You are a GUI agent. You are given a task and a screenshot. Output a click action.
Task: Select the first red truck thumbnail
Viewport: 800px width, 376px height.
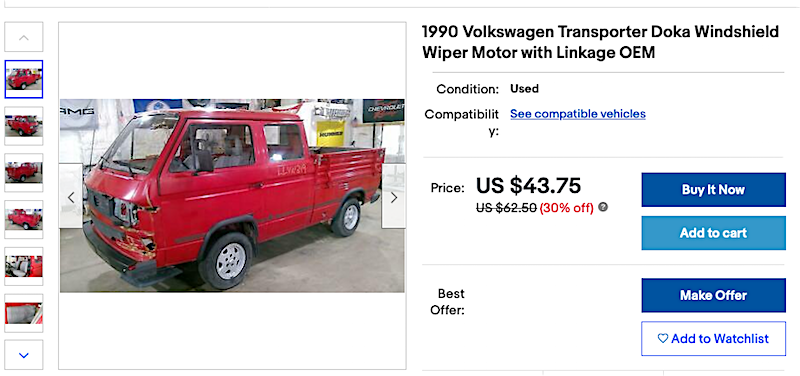click(x=24, y=79)
